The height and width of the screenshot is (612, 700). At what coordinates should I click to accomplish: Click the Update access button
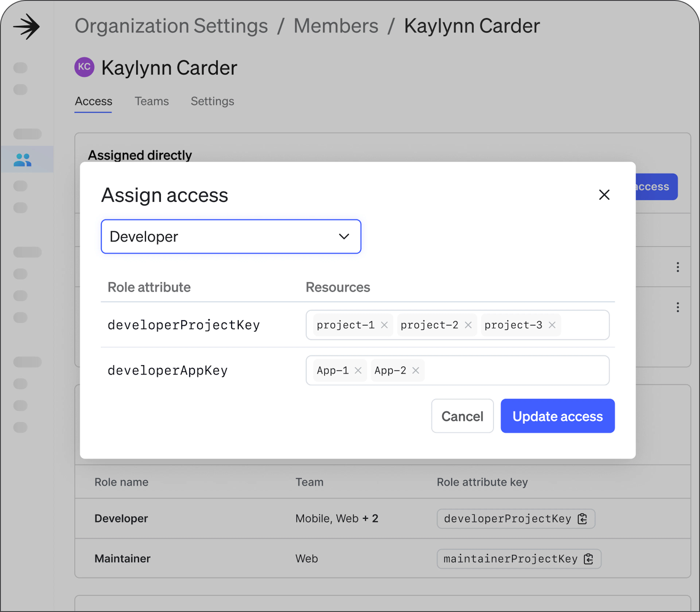click(x=557, y=416)
